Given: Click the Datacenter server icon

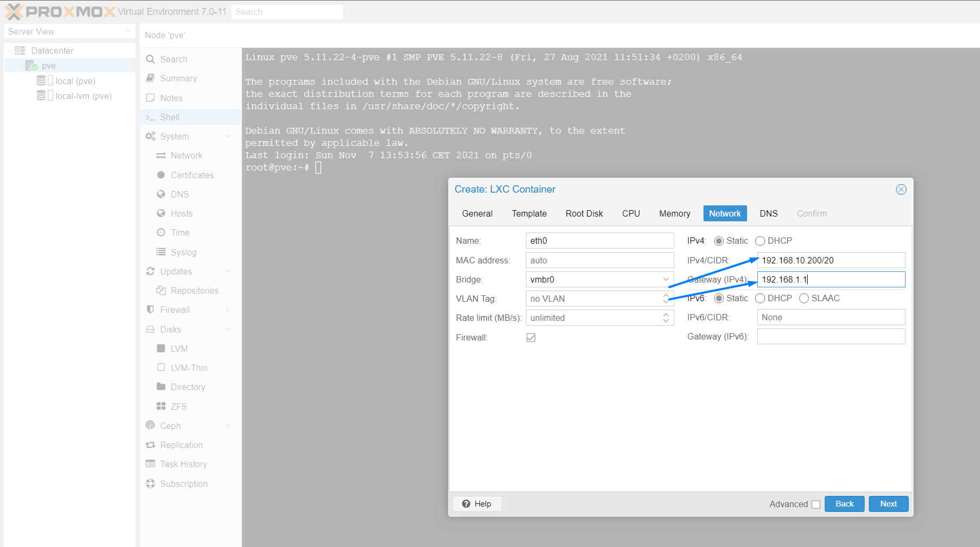Looking at the screenshot, I should (x=20, y=51).
